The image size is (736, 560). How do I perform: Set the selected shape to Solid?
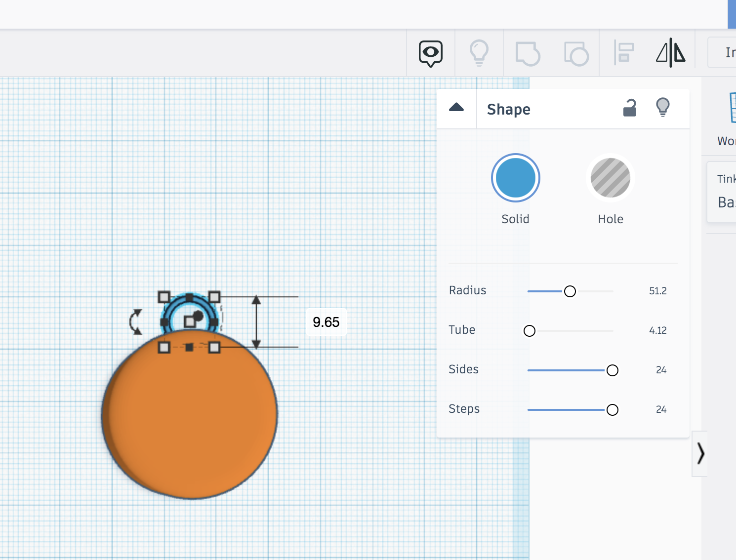point(515,178)
